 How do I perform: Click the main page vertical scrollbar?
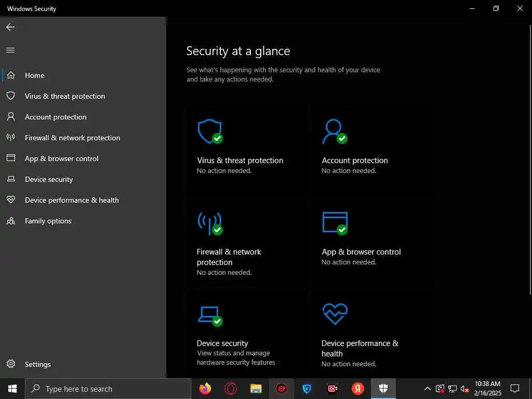coord(530,159)
